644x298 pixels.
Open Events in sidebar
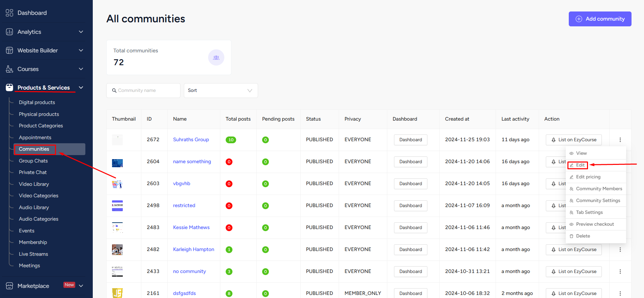pyautogui.click(x=27, y=231)
